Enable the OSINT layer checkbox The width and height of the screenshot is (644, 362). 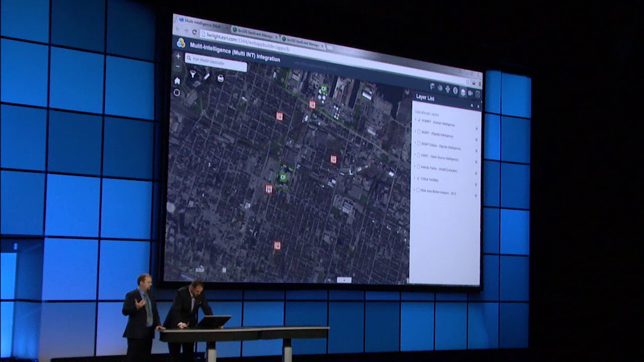coord(419,155)
